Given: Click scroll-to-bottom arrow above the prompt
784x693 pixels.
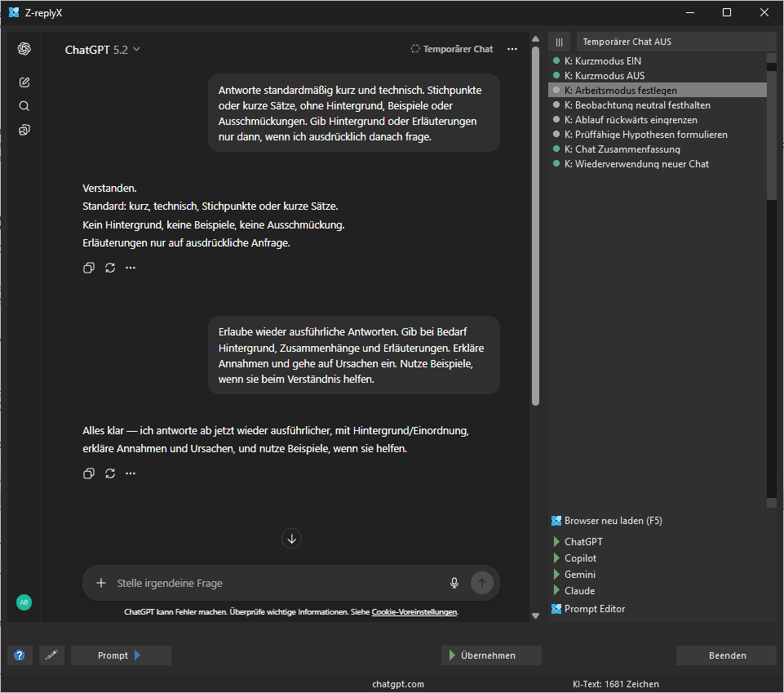Looking at the screenshot, I should point(292,538).
